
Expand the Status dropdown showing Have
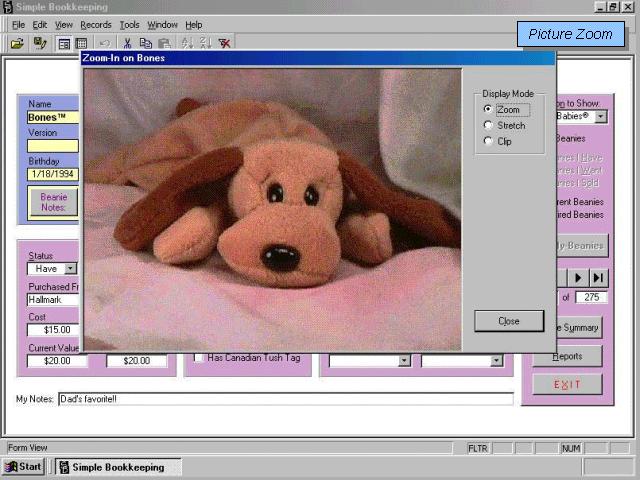point(71,268)
